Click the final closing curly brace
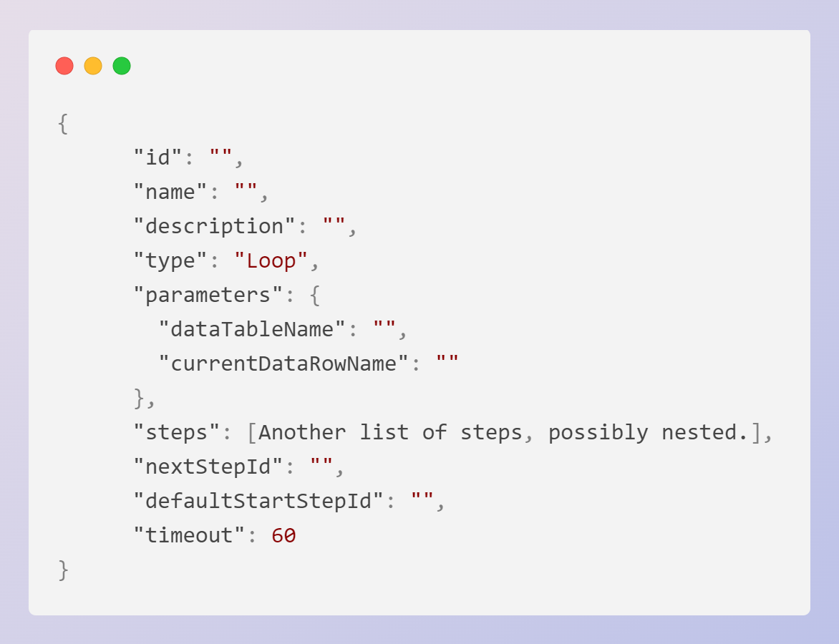839x644 pixels. click(x=63, y=570)
